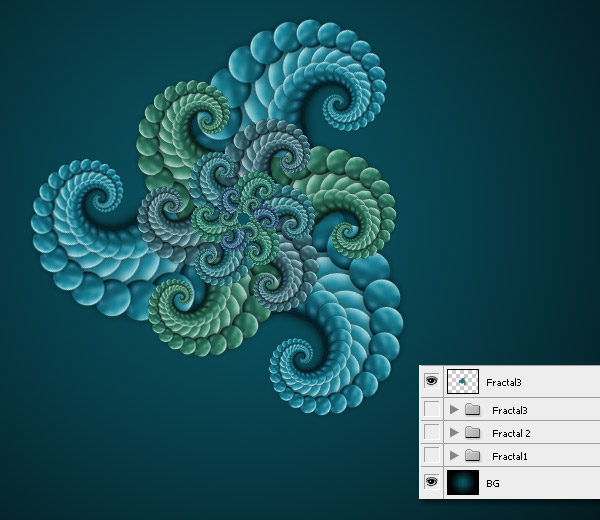Show the Fractal3 group folder
Image resolution: width=600 pixels, height=520 pixels.
click(x=432, y=409)
